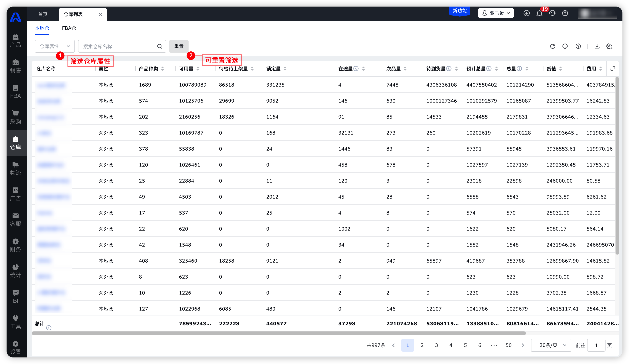Open the FBA sidebar module
Image resolution: width=629 pixels, height=364 pixels.
click(x=15, y=92)
